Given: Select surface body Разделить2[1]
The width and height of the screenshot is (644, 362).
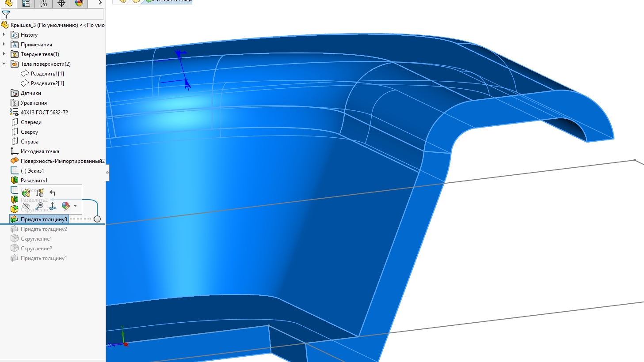Looking at the screenshot, I should (42, 83).
